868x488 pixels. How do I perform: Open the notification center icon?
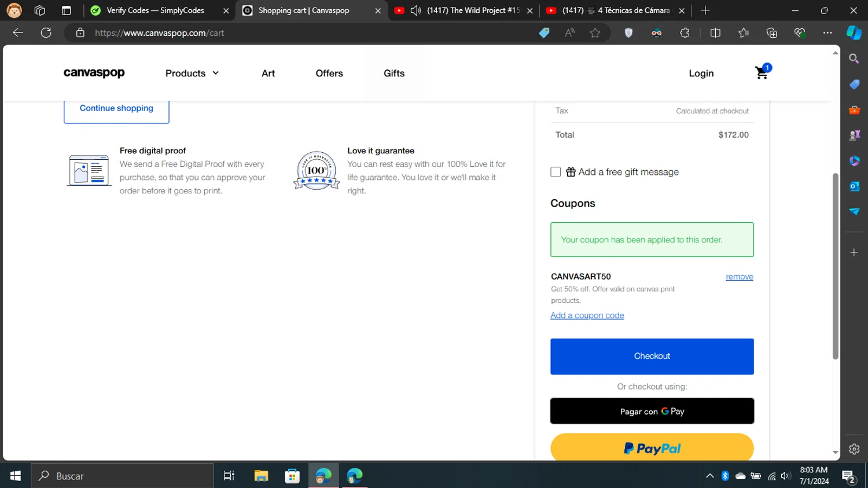(848, 477)
